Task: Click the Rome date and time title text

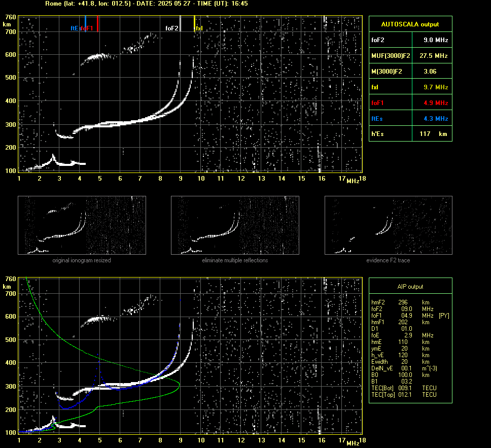Action: point(147,4)
